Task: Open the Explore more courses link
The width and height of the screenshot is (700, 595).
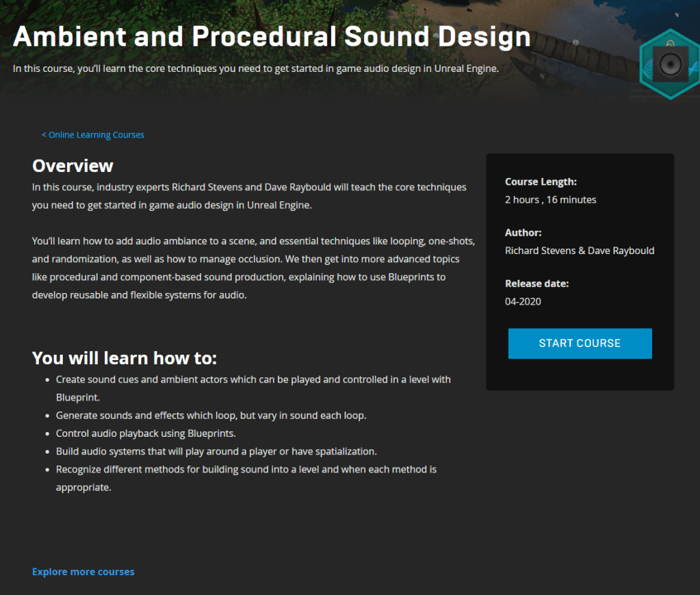Action: pyautogui.click(x=83, y=572)
